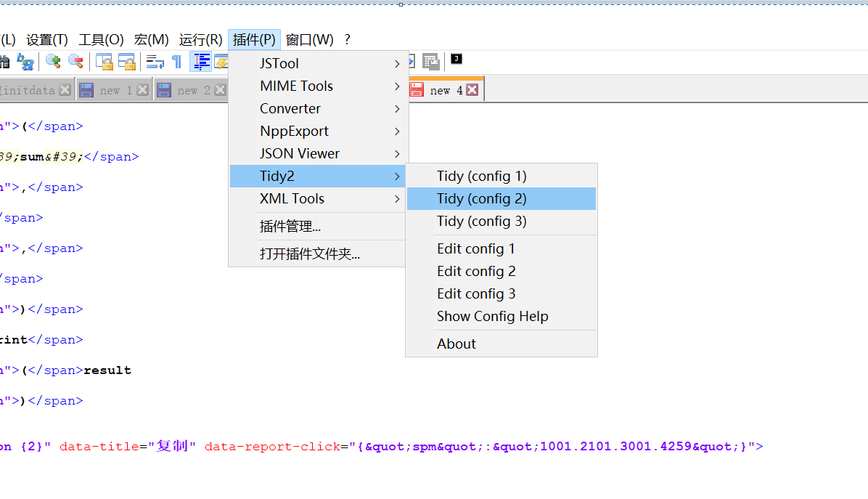Image resolution: width=868 pixels, height=499 pixels.
Task: Open the 窗口(W) menu
Action: 309,39
